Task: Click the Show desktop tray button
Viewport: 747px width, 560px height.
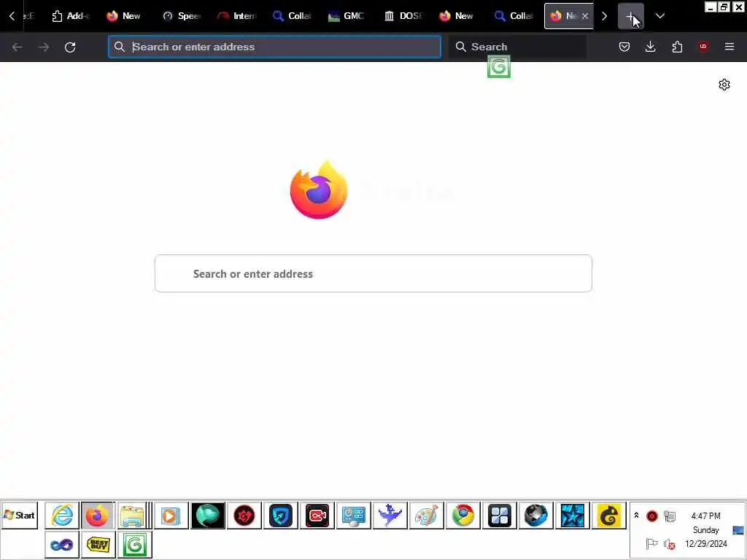Action: tap(738, 530)
